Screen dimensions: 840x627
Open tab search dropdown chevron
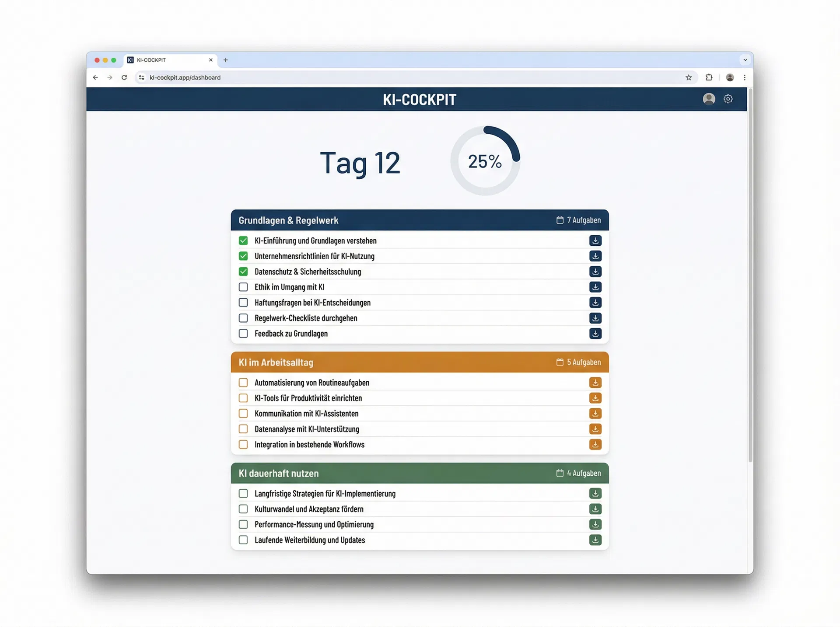tap(745, 60)
